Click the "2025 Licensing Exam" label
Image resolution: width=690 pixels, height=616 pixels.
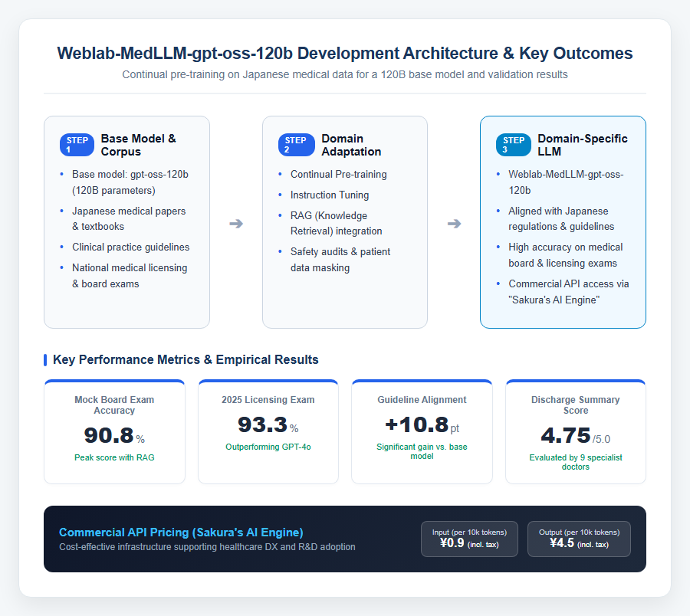268,400
